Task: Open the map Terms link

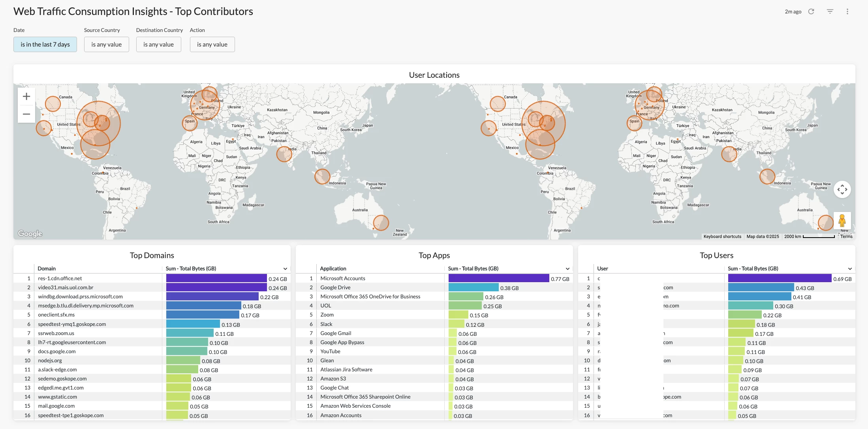Action: (x=846, y=236)
